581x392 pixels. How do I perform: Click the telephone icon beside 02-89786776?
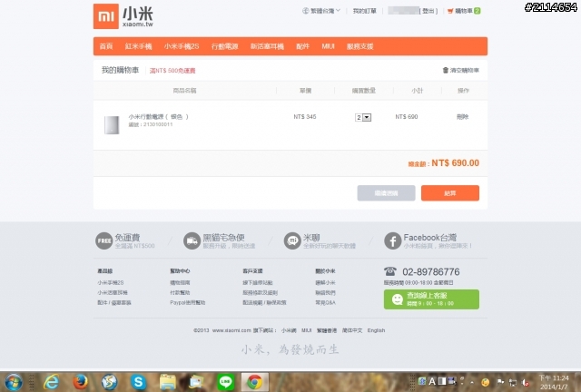390,271
